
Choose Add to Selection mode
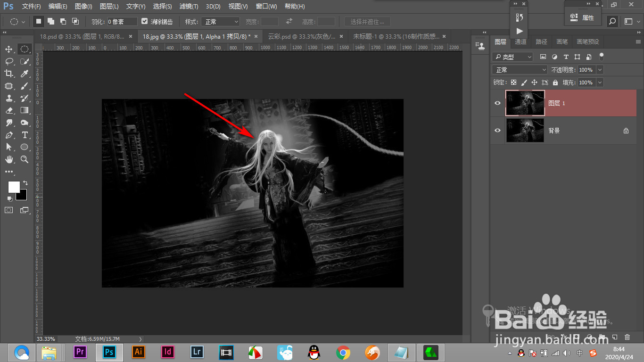(51, 21)
